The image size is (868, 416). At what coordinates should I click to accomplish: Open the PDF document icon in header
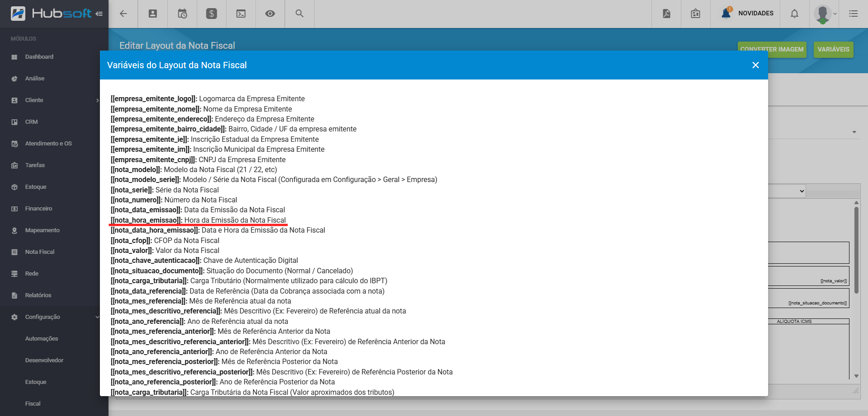click(x=666, y=14)
